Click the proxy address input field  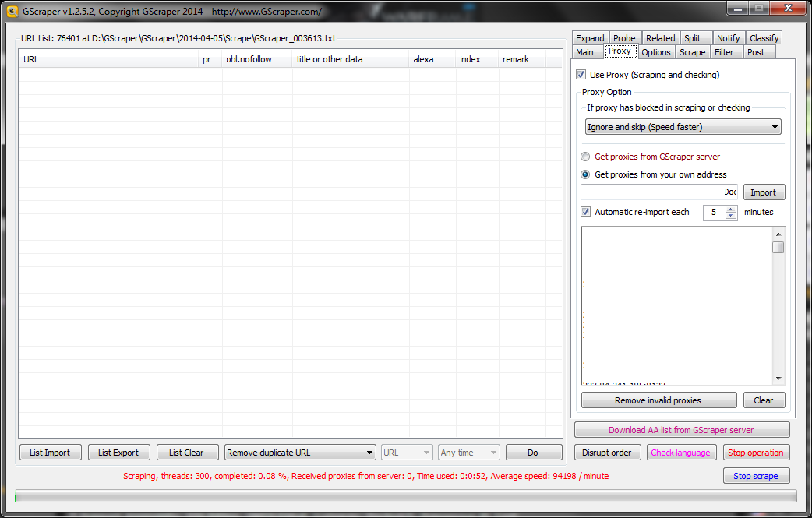coord(659,192)
